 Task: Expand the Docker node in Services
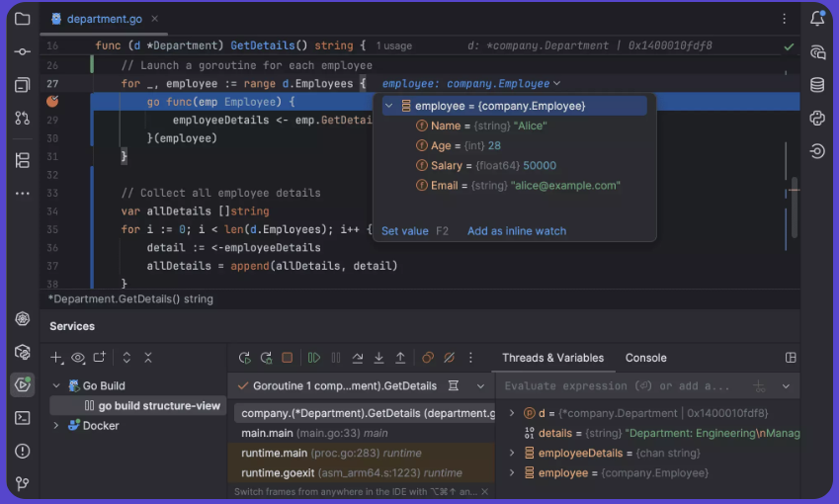(x=56, y=426)
